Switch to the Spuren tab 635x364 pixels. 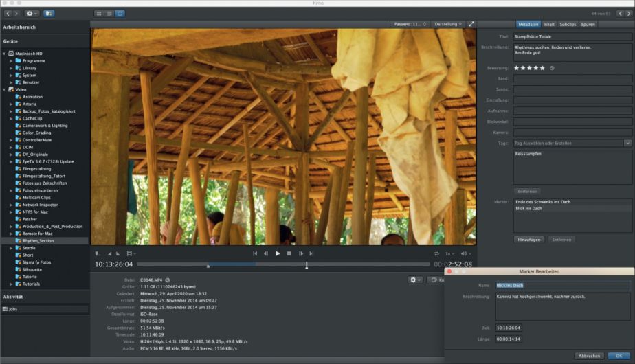point(588,25)
